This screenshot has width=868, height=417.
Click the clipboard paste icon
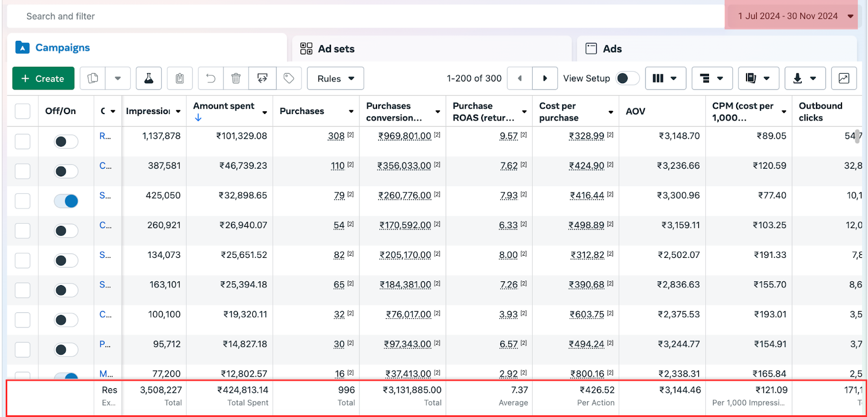tap(180, 79)
